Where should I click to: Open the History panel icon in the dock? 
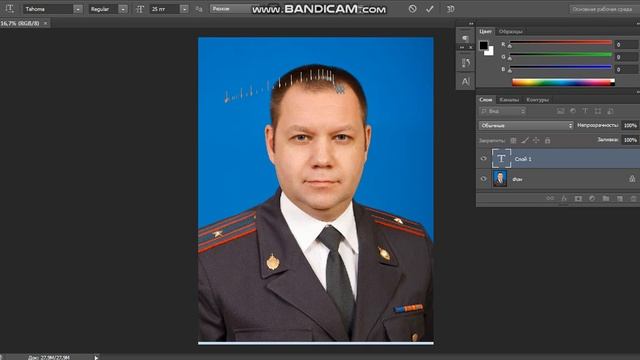[465, 62]
